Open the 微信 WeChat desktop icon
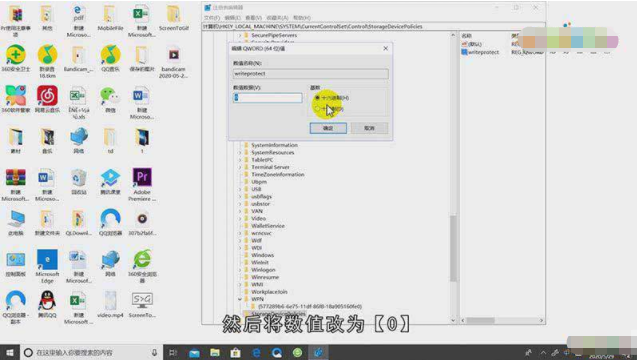Viewport: 637px width, 360px height. pyautogui.click(x=110, y=99)
